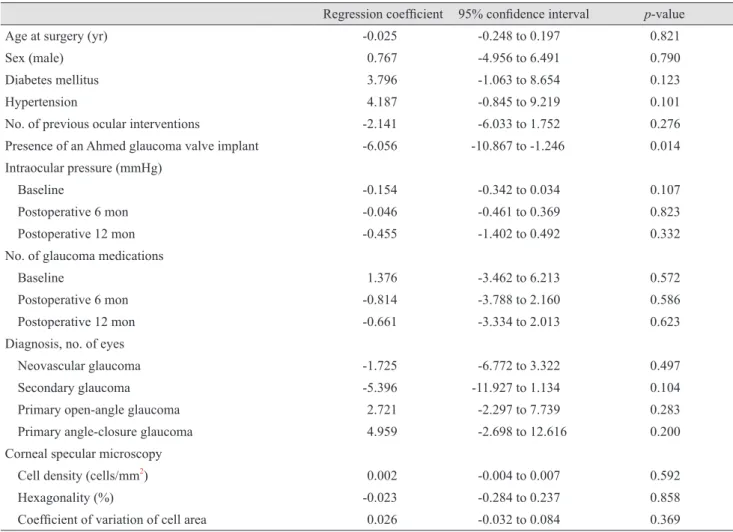Click the p-value 0.572
The width and height of the screenshot is (733, 532).
tap(665, 278)
